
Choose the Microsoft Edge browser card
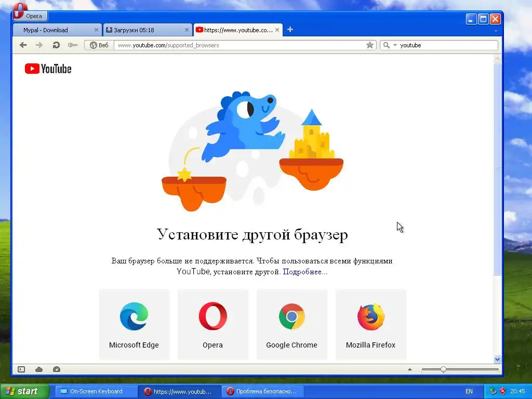pyautogui.click(x=134, y=324)
